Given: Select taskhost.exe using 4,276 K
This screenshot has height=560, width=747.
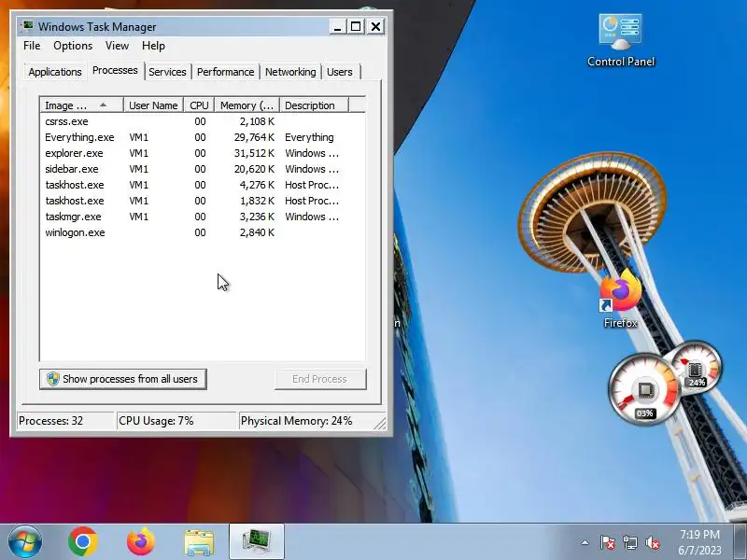Looking at the screenshot, I should (x=203, y=185).
